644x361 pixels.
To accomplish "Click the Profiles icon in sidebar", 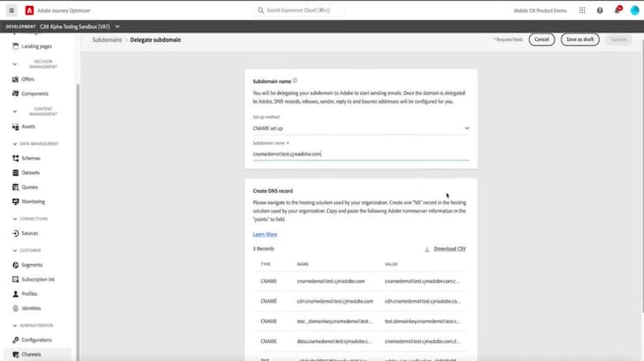I will 15,294.
